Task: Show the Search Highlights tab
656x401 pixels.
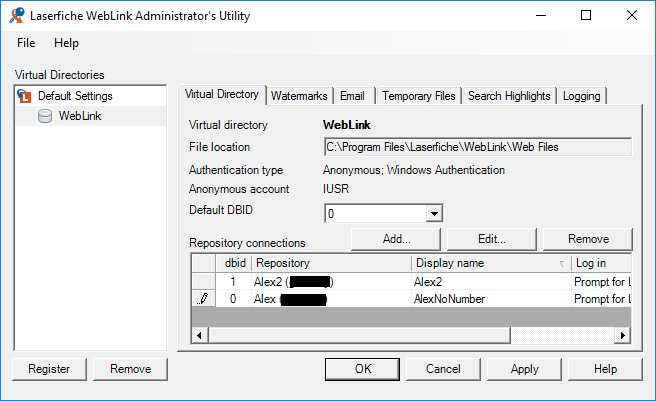Action: (509, 96)
